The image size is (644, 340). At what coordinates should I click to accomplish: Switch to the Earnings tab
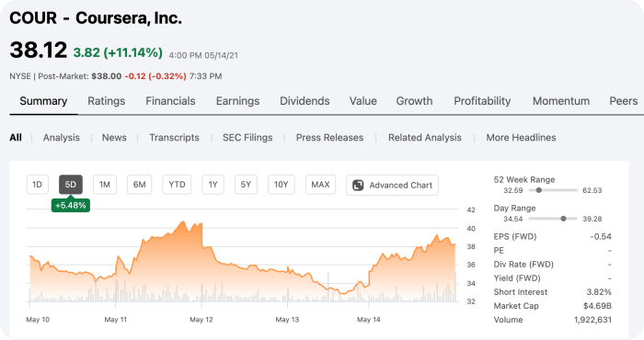point(237,101)
